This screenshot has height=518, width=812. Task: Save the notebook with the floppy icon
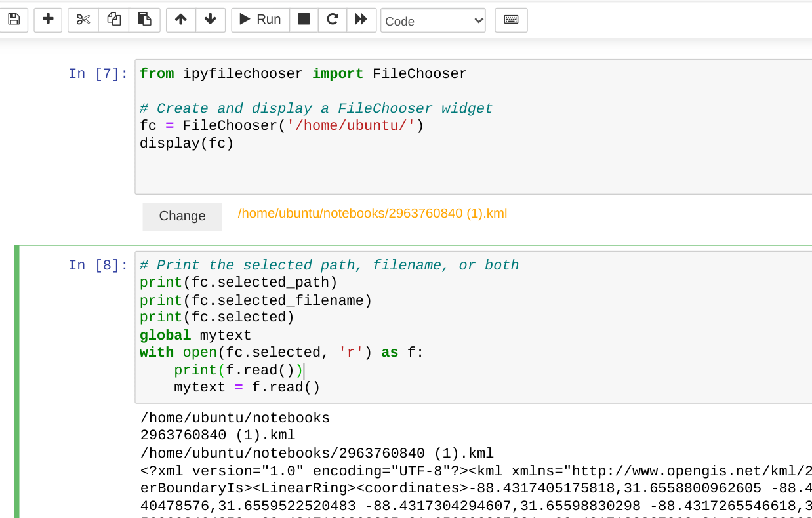(x=13, y=20)
